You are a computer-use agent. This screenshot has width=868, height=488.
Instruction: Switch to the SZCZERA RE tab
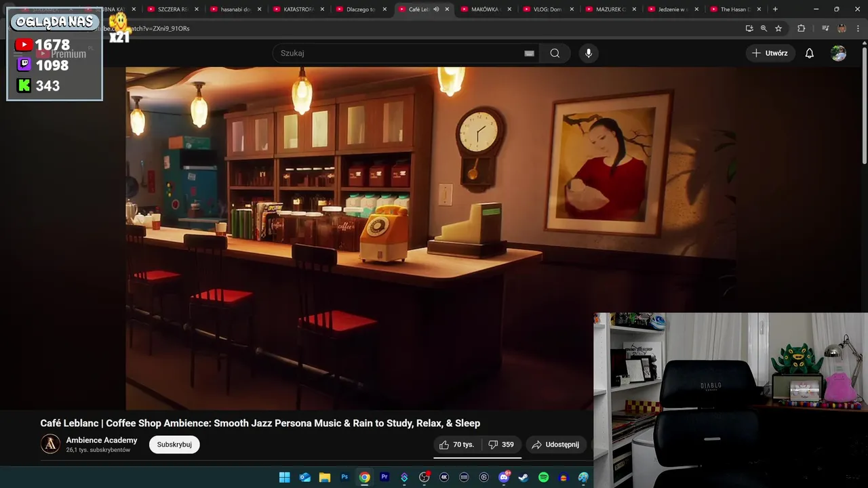tap(173, 9)
